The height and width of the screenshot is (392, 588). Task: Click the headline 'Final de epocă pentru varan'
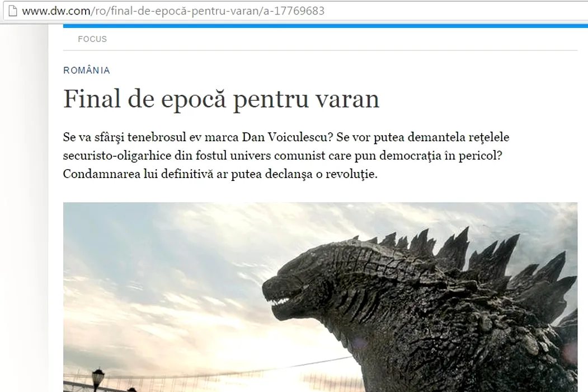click(221, 99)
